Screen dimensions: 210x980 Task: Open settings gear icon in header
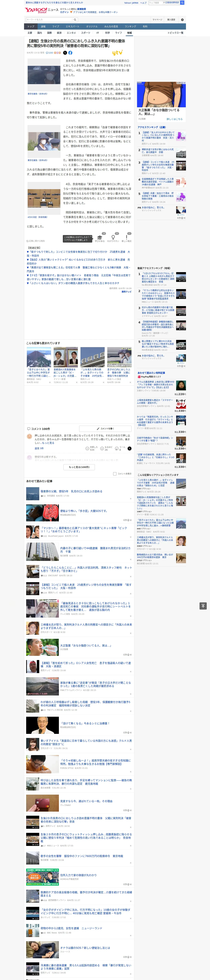(182, 20)
